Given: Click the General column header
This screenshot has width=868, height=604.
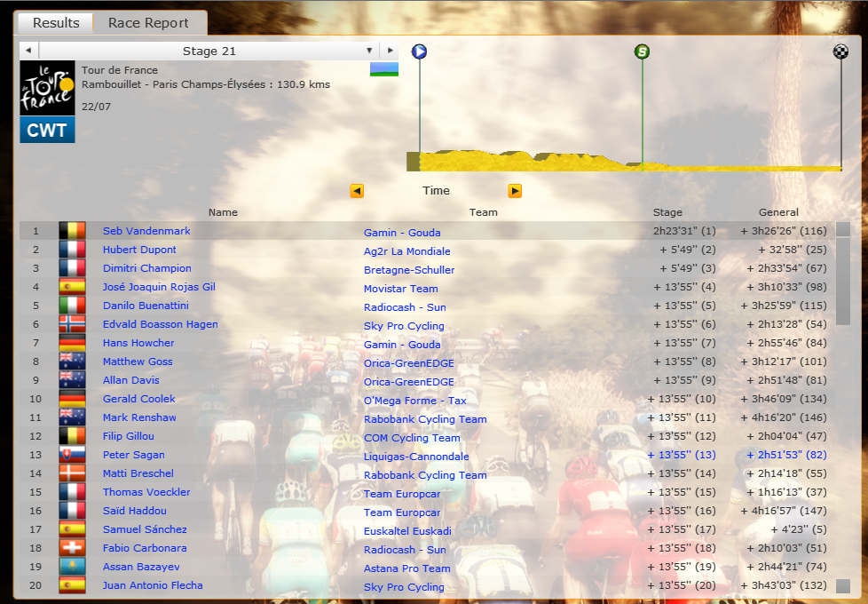Looking at the screenshot, I should click(778, 212).
